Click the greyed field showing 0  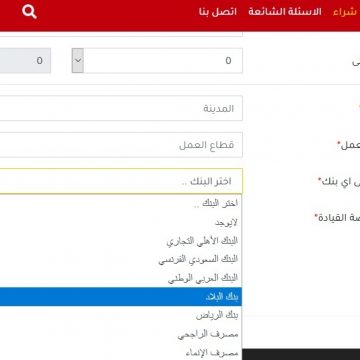click(x=25, y=60)
